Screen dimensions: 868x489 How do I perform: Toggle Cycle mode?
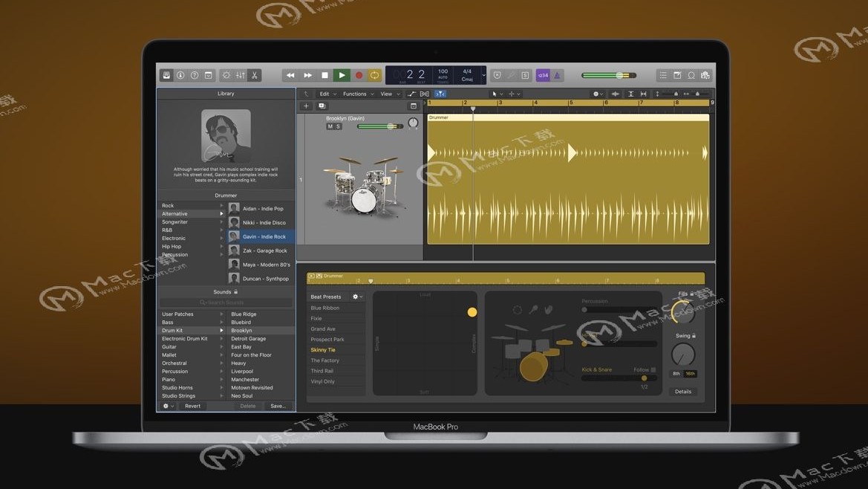(x=375, y=75)
